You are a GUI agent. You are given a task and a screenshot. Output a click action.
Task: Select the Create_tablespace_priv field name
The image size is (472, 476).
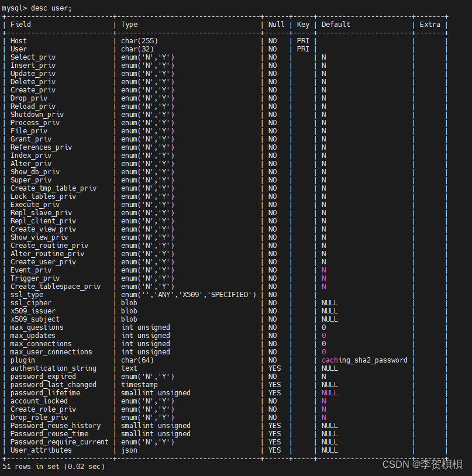point(56,287)
